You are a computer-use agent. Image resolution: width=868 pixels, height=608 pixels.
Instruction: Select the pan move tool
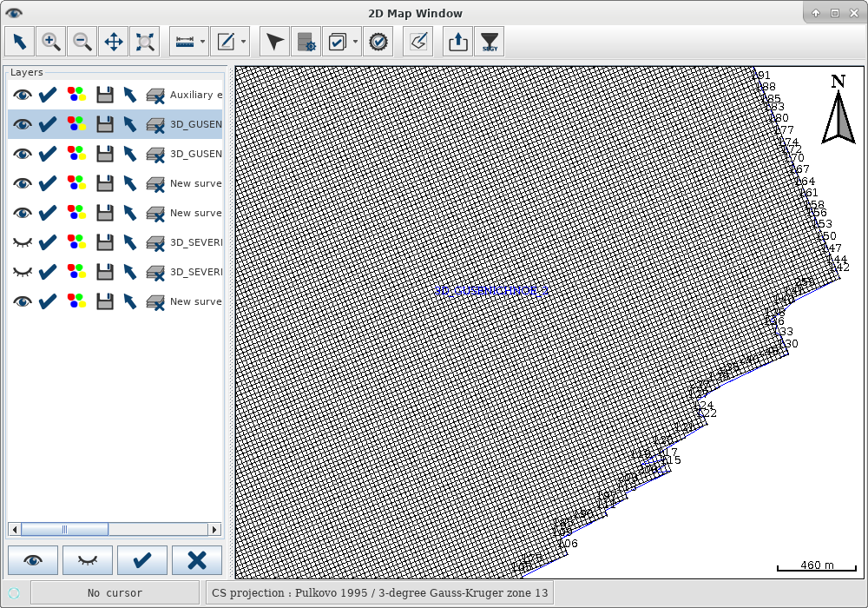pyautogui.click(x=114, y=42)
